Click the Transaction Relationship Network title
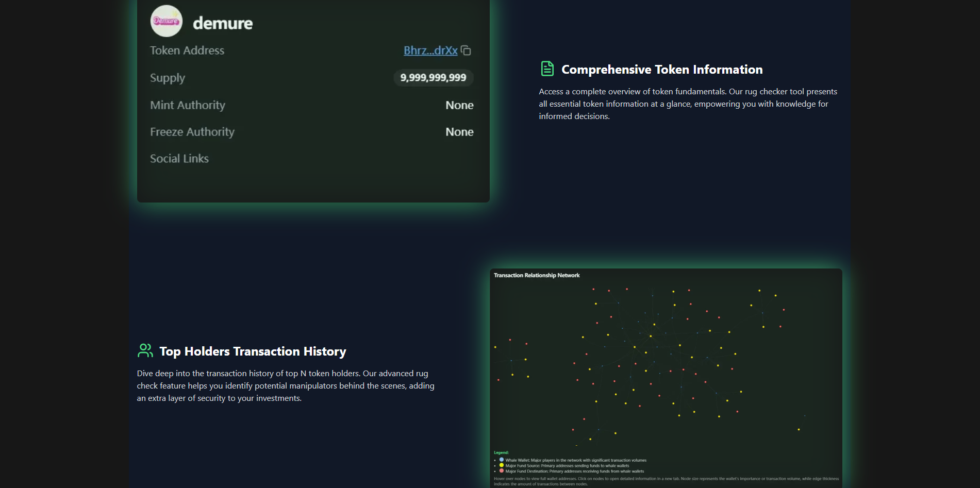980x488 pixels. point(537,275)
